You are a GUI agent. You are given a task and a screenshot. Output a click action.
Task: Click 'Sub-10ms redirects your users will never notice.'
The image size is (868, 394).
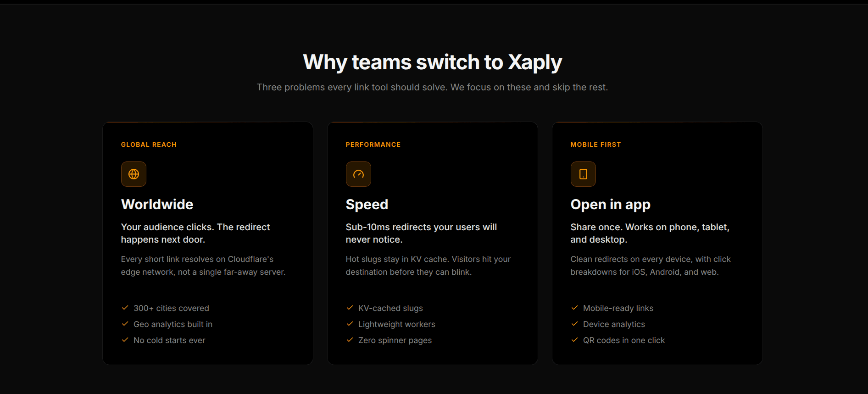tap(421, 233)
